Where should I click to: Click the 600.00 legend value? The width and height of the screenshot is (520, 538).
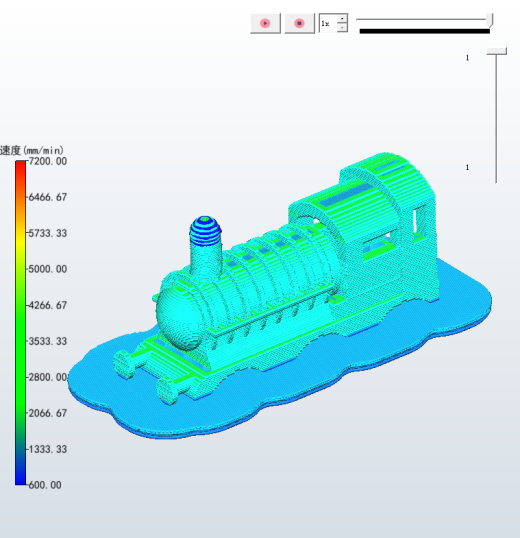[x=45, y=485]
